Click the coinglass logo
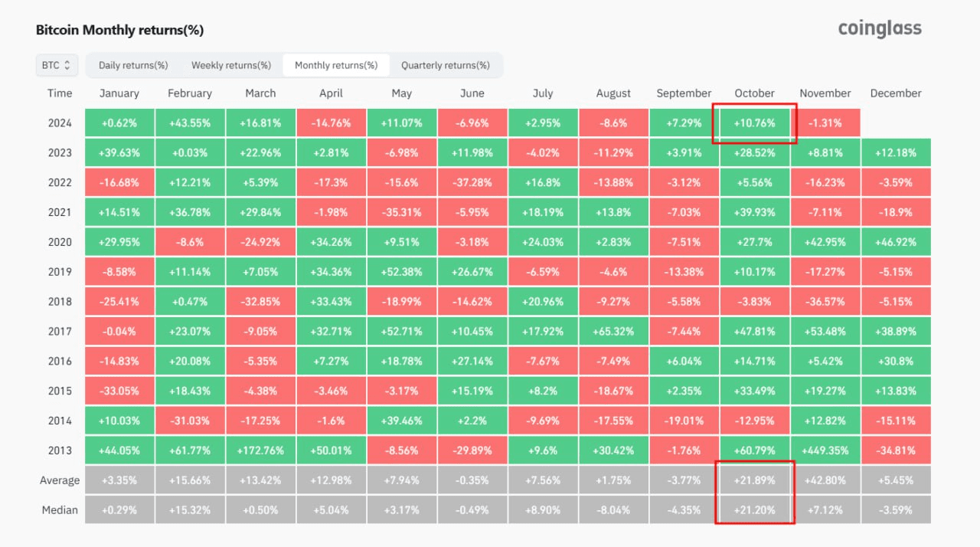The image size is (980, 547). click(880, 29)
